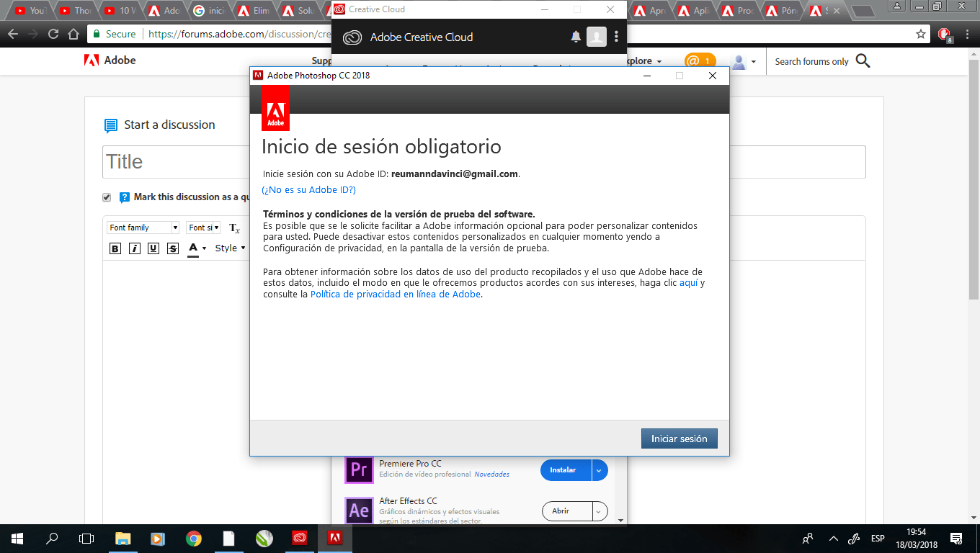
Task: Click the clear formatting icon in the editor
Action: click(x=234, y=228)
